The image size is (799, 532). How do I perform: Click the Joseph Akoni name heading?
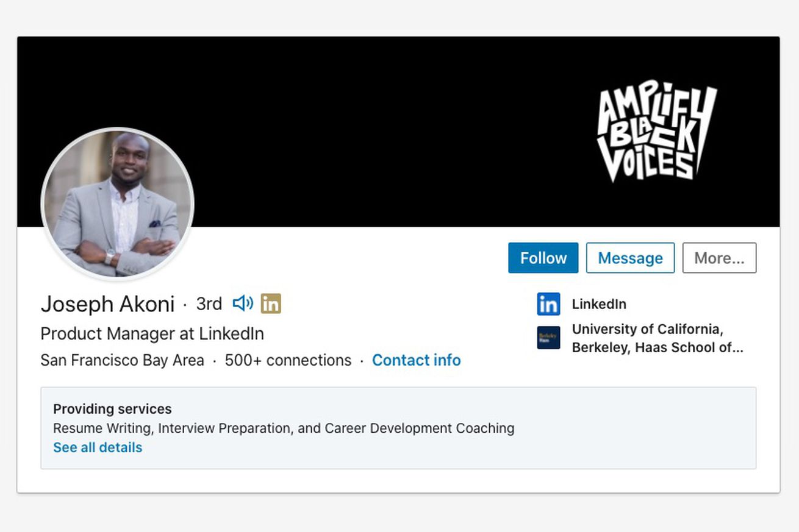pos(107,304)
